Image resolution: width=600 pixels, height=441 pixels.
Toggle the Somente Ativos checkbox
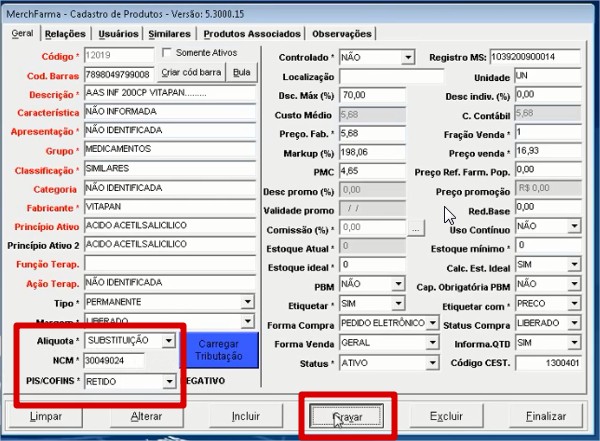point(168,52)
